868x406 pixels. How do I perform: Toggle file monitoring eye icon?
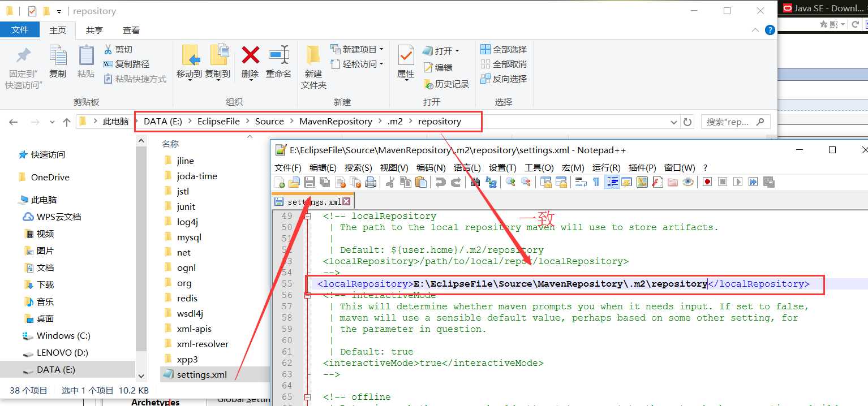click(x=687, y=182)
